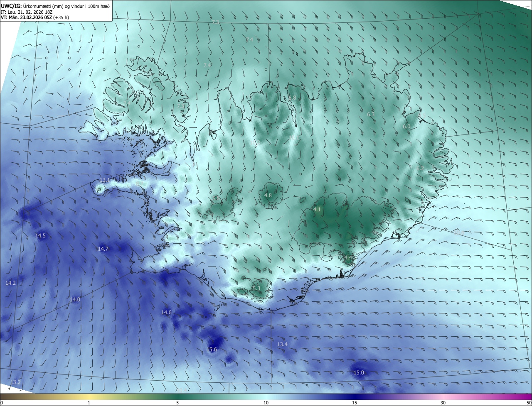Click the 10 tick on the colour scale

[x=266, y=403]
